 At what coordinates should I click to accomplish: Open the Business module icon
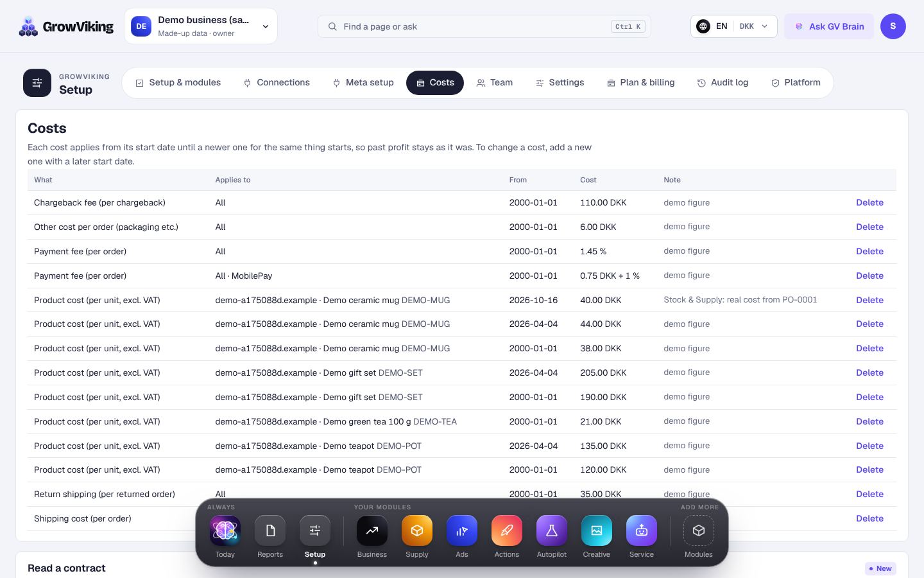pos(372,530)
